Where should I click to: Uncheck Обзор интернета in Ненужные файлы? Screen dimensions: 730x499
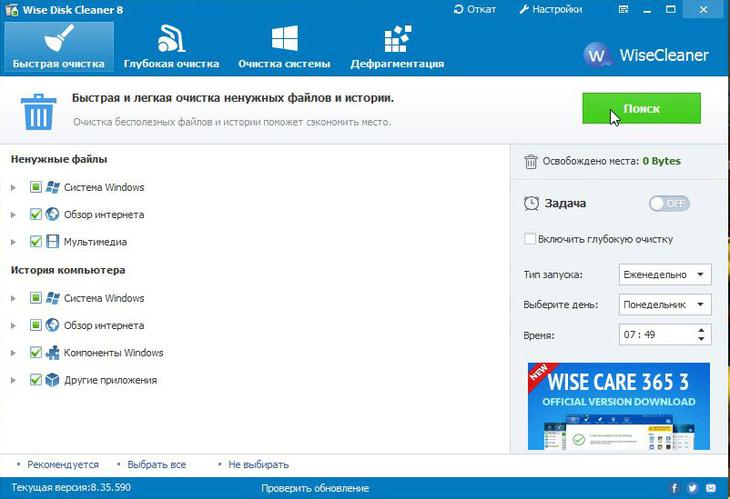click(35, 214)
